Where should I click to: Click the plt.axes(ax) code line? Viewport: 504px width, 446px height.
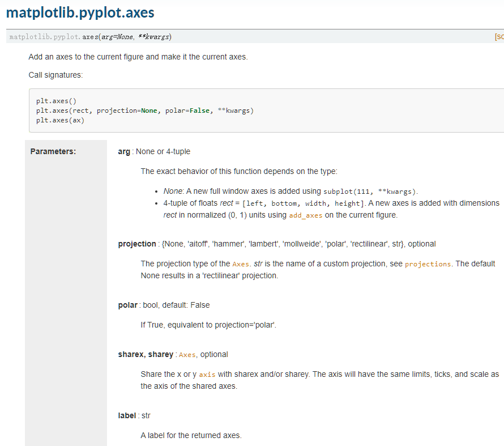(60, 120)
